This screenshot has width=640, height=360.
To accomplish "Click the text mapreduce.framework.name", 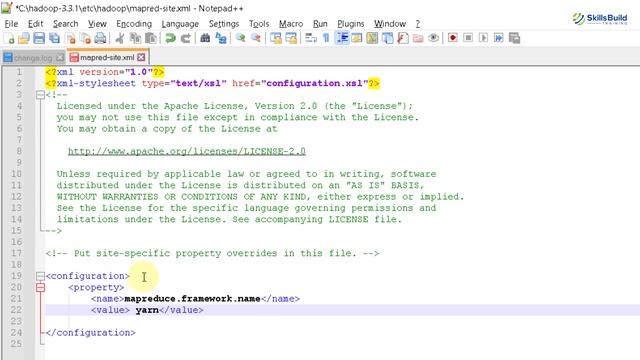I will [192, 299].
